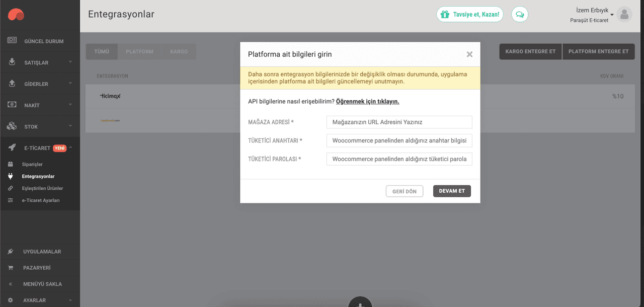
Task: Focus the Tüketici Parolası field
Action: point(399,159)
